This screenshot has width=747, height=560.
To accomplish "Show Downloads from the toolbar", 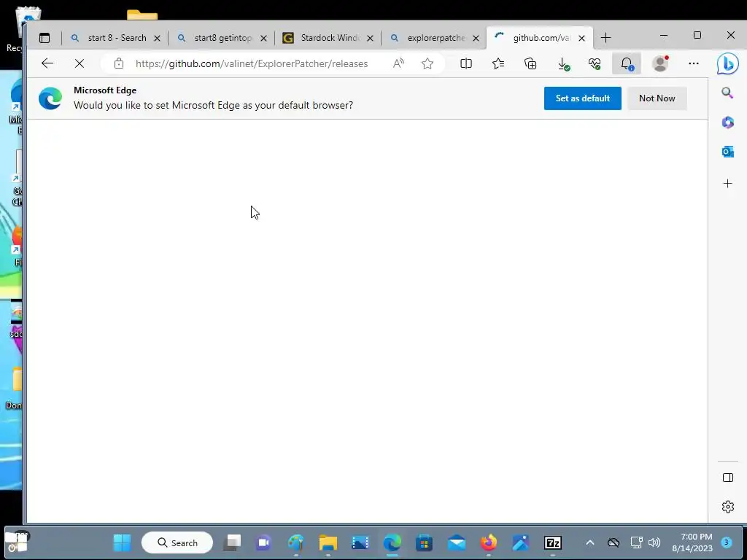I will click(563, 64).
